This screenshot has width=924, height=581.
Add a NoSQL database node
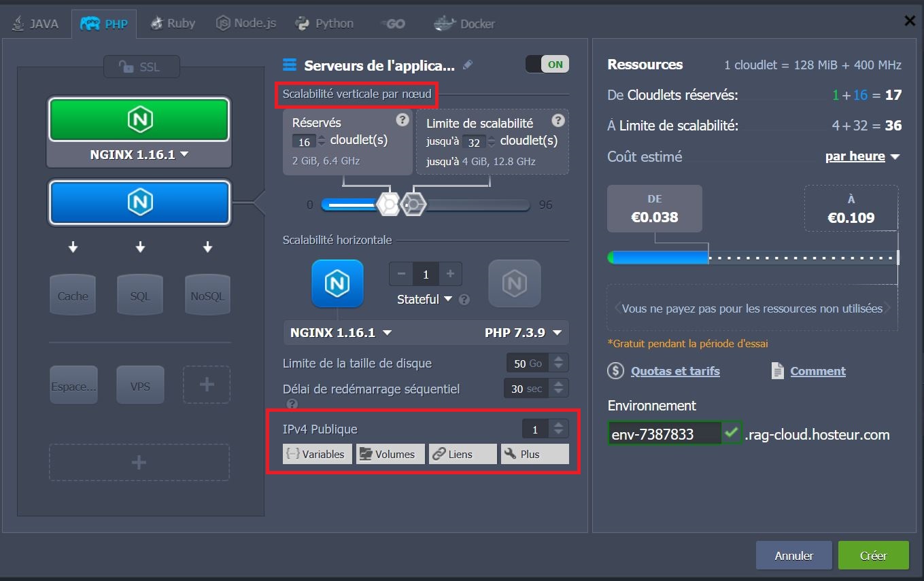[207, 296]
